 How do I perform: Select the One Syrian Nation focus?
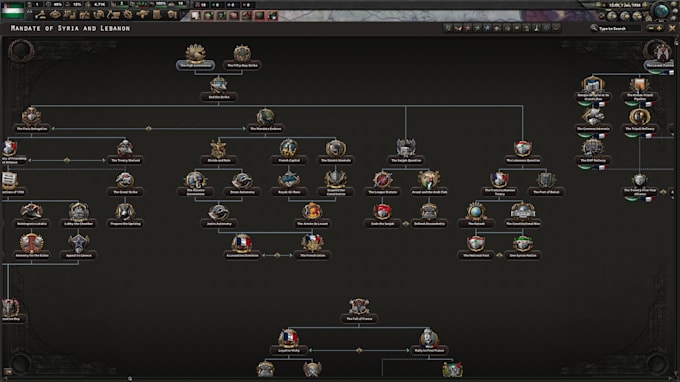point(523,247)
